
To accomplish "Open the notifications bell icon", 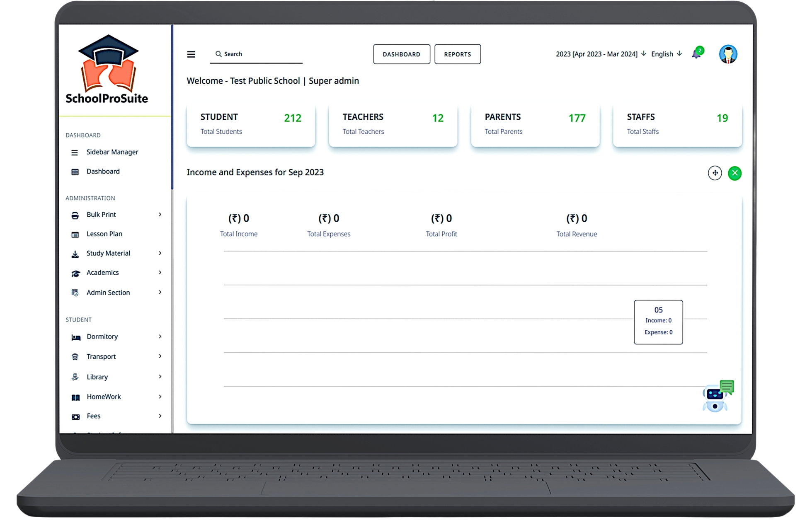I will coord(697,53).
